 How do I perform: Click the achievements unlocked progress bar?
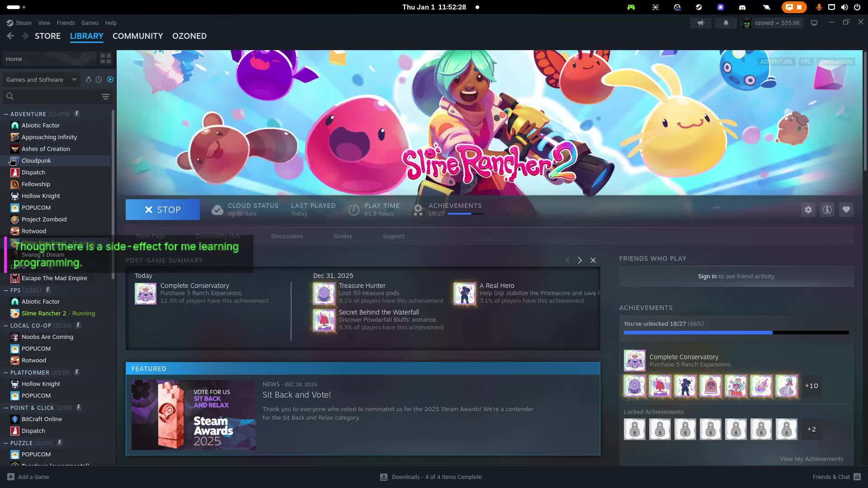tap(736, 333)
